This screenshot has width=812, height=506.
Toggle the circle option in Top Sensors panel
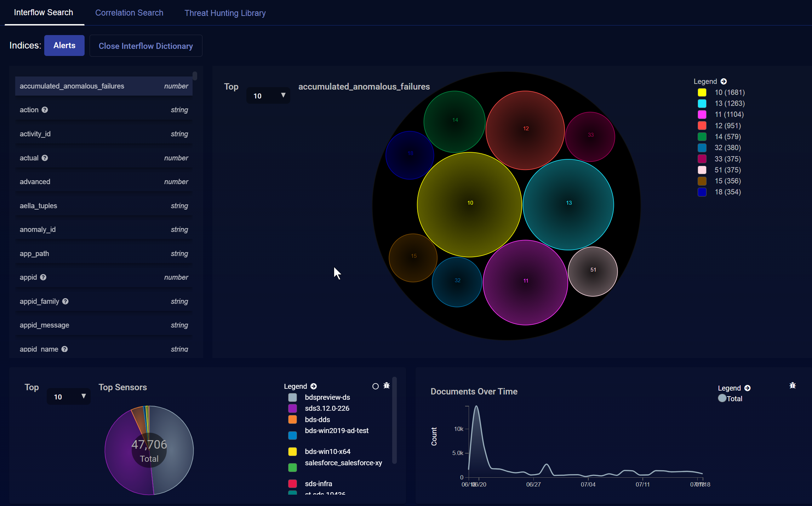pyautogui.click(x=376, y=386)
